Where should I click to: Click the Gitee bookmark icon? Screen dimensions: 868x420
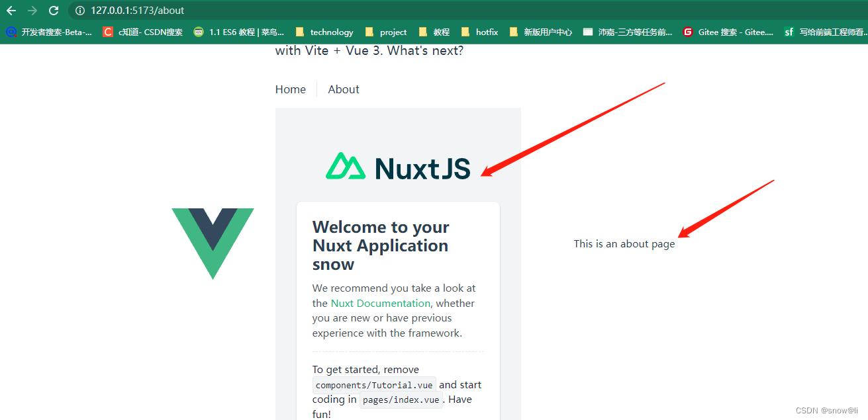[x=687, y=31]
